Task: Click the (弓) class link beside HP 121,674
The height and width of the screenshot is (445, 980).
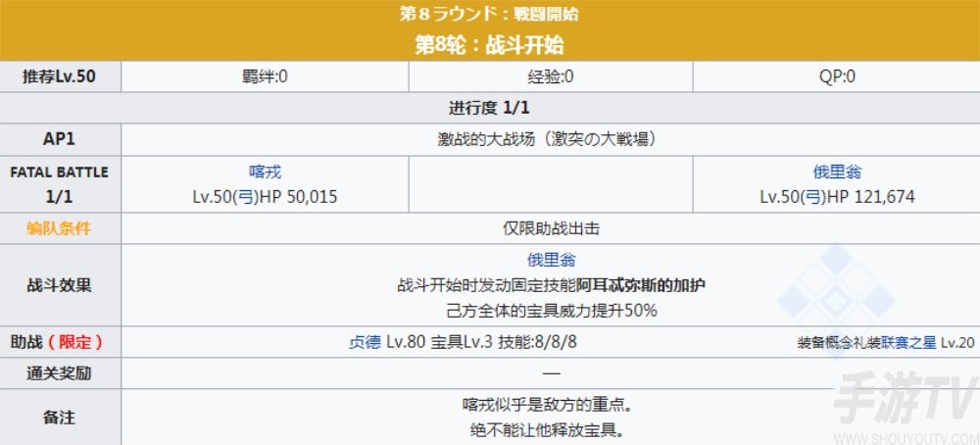Action: coord(812,197)
